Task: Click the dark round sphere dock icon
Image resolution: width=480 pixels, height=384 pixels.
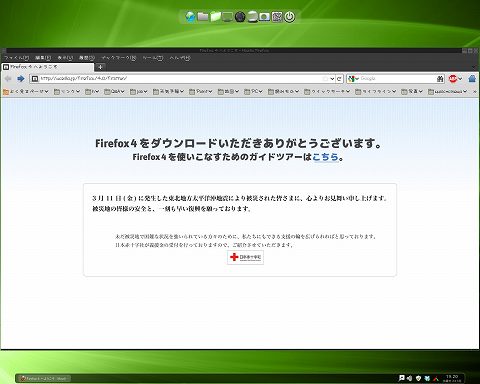Action: click(x=240, y=17)
